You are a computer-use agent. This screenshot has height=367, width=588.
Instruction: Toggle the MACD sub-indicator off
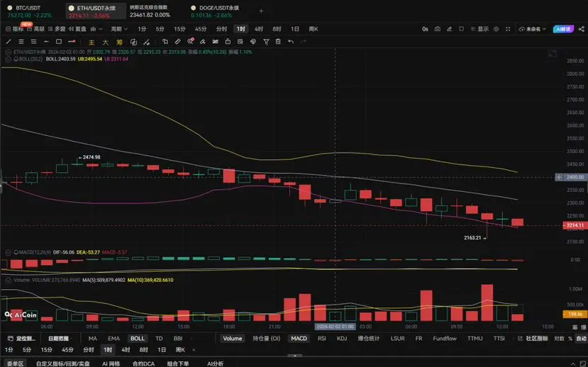point(299,339)
